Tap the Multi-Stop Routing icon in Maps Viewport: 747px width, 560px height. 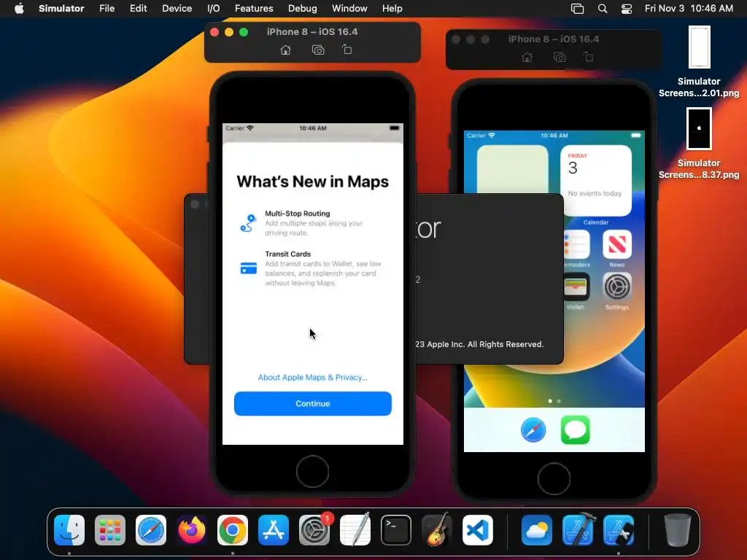(x=248, y=223)
